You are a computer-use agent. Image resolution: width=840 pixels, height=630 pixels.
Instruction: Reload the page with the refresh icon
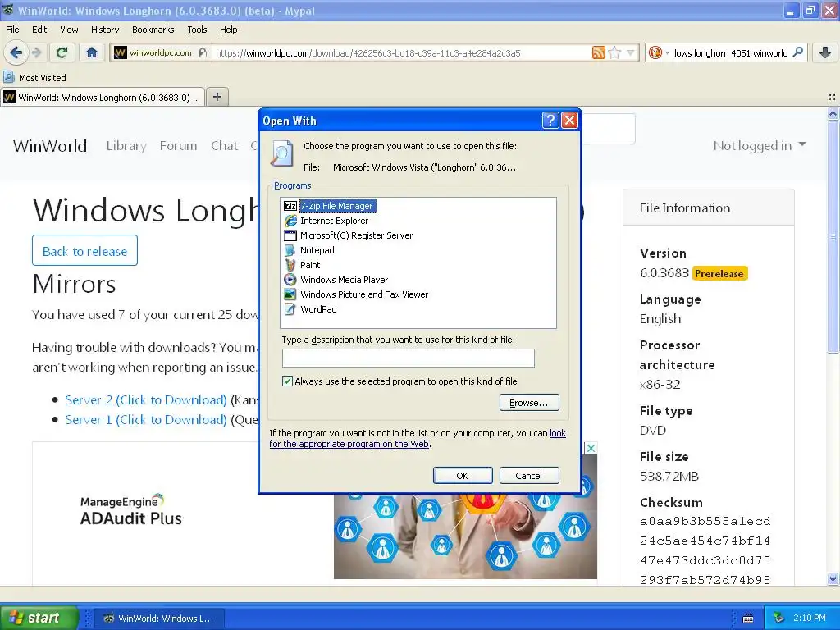coord(62,52)
